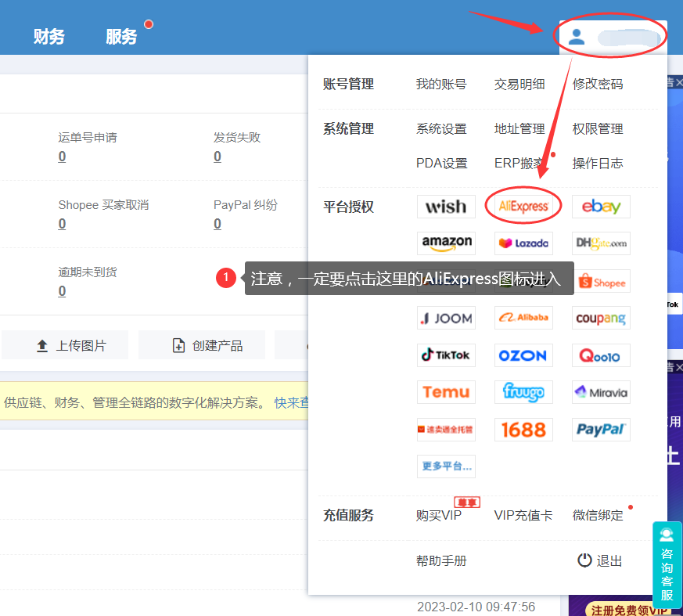The height and width of the screenshot is (616, 683).
Task: Select 修改密码 option
Action: [597, 84]
